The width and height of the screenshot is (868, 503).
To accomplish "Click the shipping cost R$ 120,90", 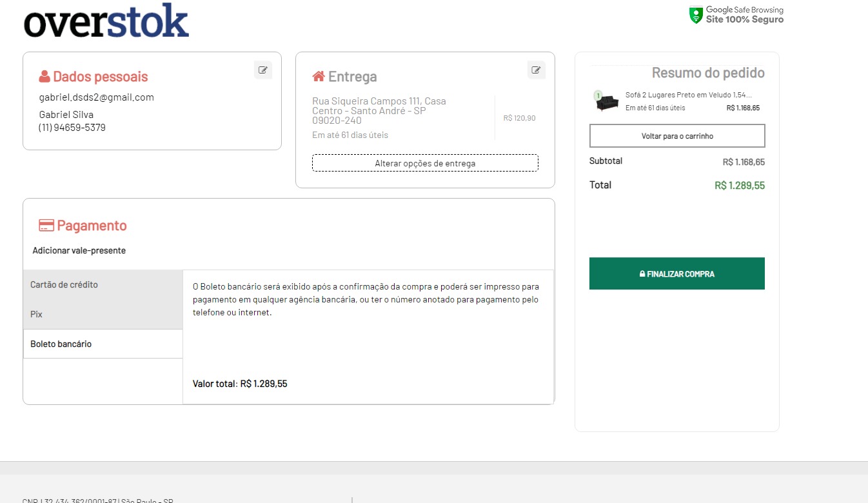I will pyautogui.click(x=520, y=118).
